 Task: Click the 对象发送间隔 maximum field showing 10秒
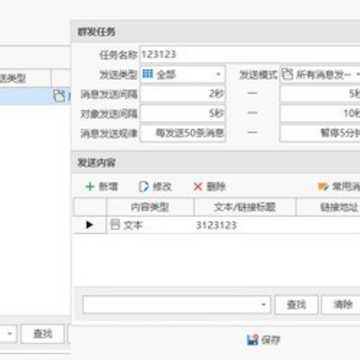[x=320, y=114]
